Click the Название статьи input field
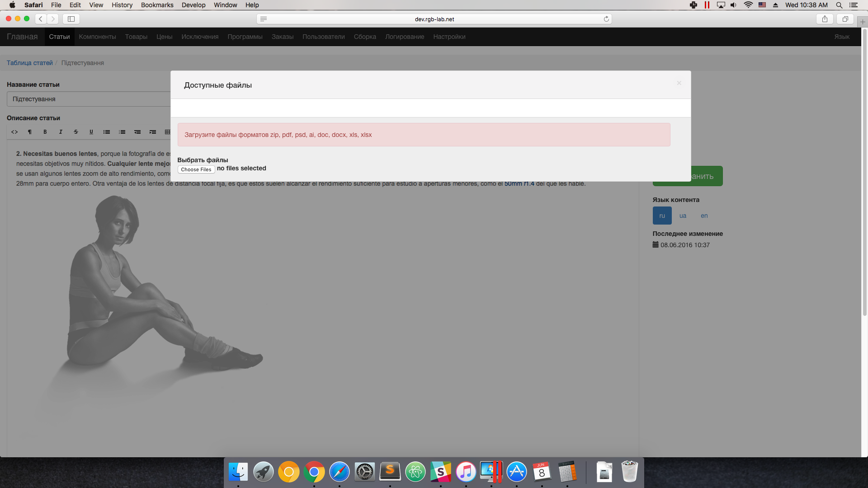This screenshot has width=868, height=488. [89, 99]
